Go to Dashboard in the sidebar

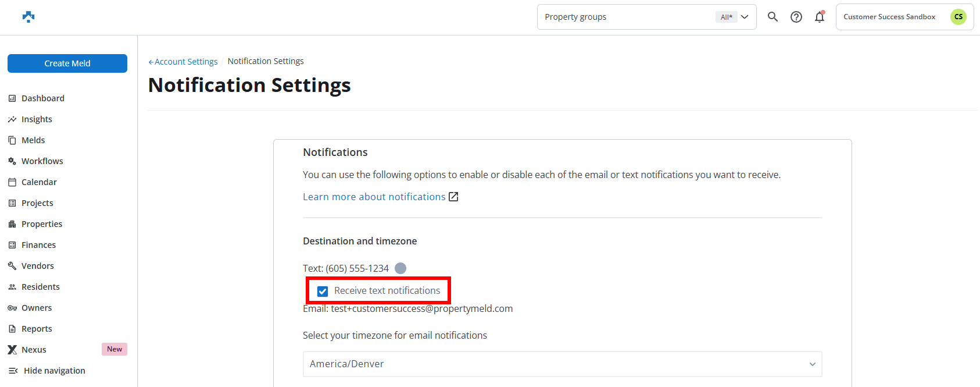pyautogui.click(x=43, y=98)
